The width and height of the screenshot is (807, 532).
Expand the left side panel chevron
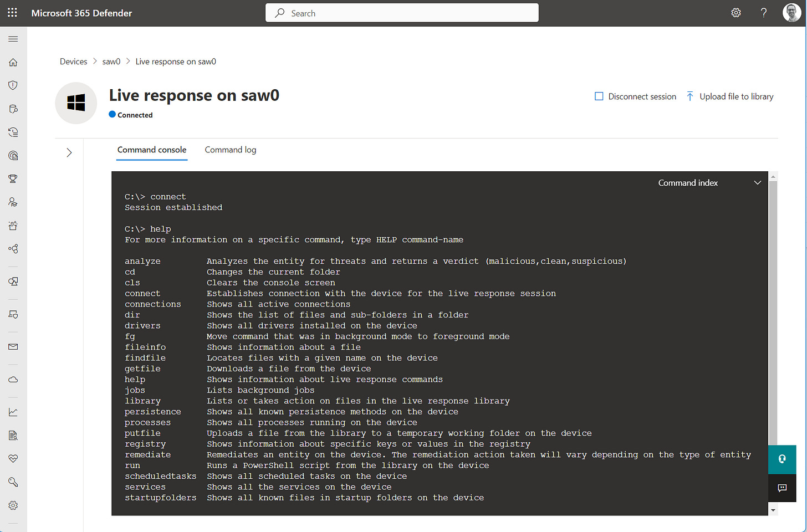tap(69, 152)
